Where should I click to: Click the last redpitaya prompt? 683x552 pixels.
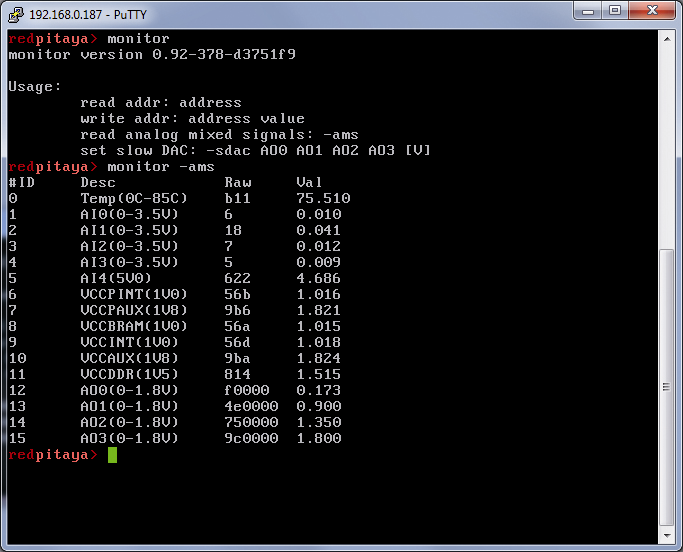pyautogui.click(x=53, y=455)
